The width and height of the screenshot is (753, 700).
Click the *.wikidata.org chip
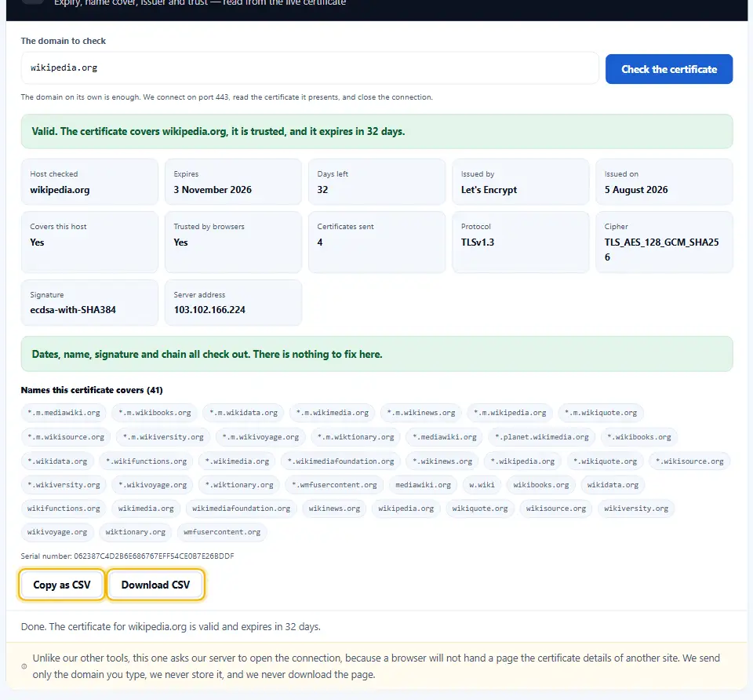point(57,461)
